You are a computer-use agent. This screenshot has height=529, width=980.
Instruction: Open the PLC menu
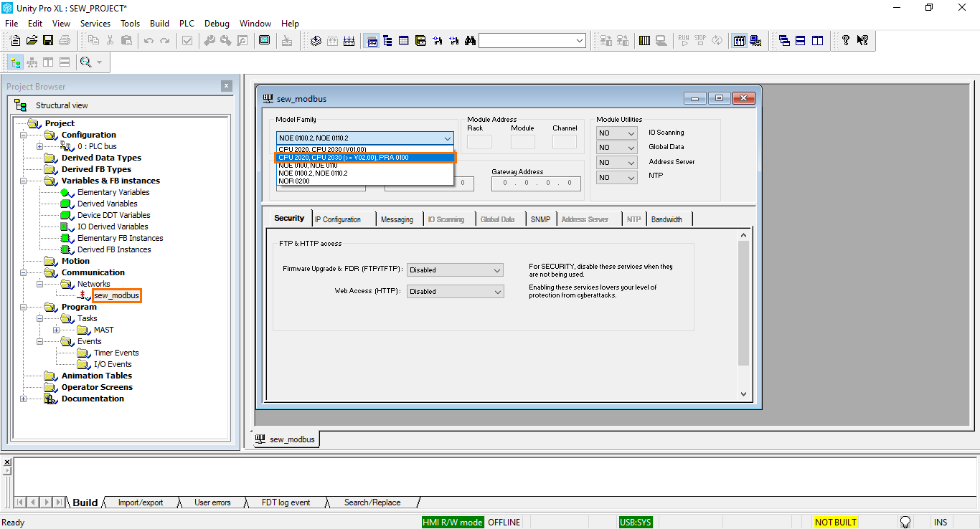[x=187, y=24]
